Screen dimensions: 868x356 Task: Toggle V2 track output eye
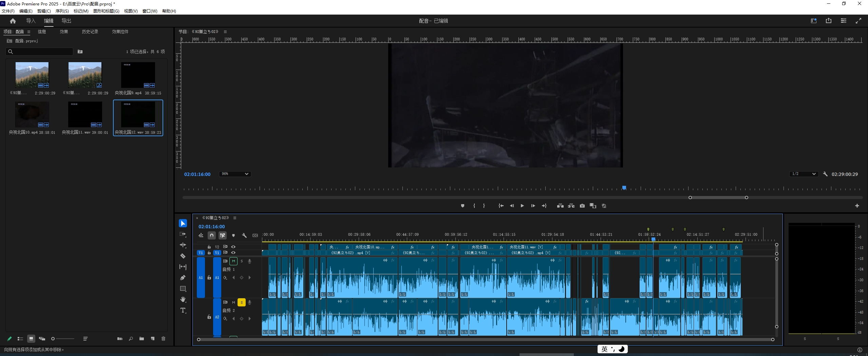pos(233,247)
